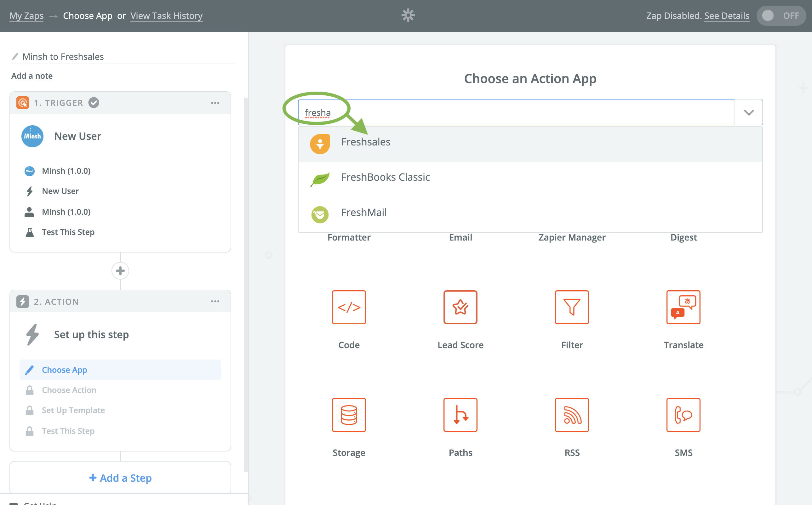Click the Email app label
Image resolution: width=812 pixels, height=505 pixels.
point(460,237)
